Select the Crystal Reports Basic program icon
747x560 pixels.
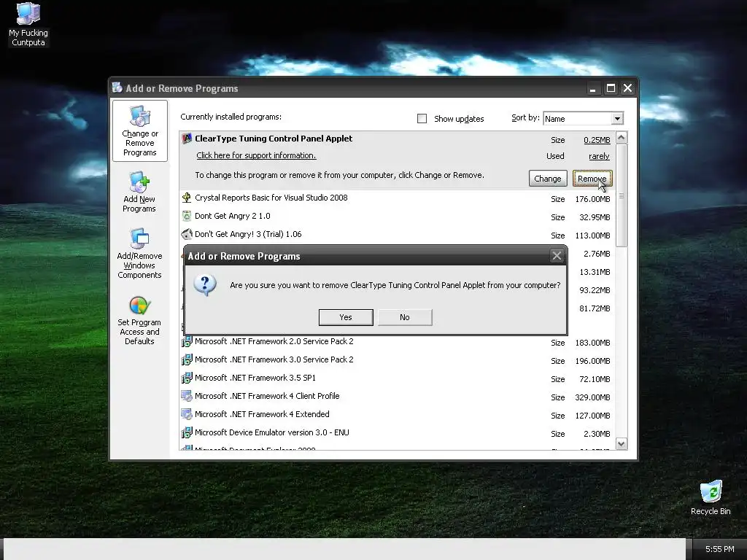point(187,198)
